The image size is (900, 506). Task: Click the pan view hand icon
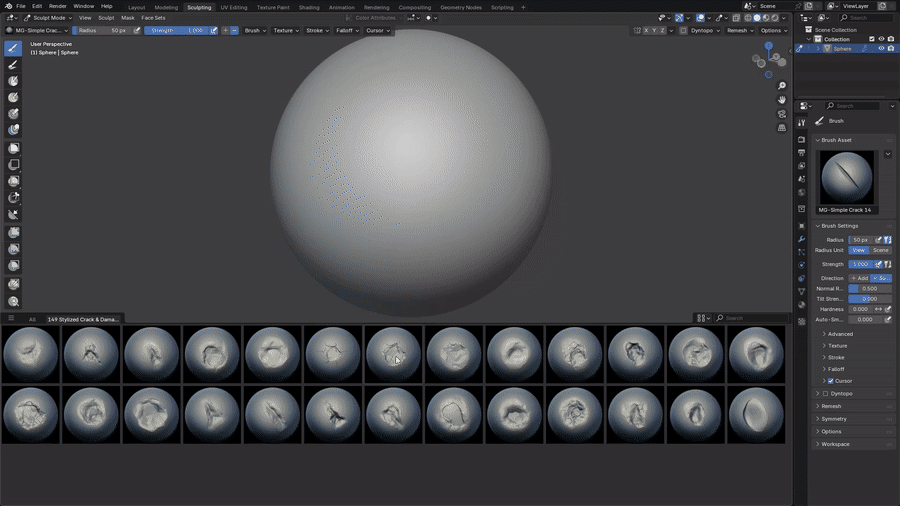click(782, 100)
